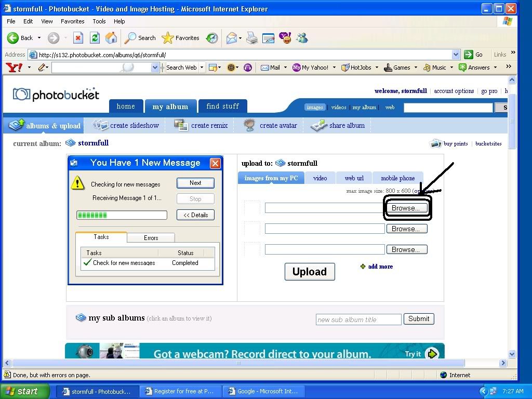Click the Windows start button
Viewport: 532px width, 399px height.
pyautogui.click(x=24, y=391)
